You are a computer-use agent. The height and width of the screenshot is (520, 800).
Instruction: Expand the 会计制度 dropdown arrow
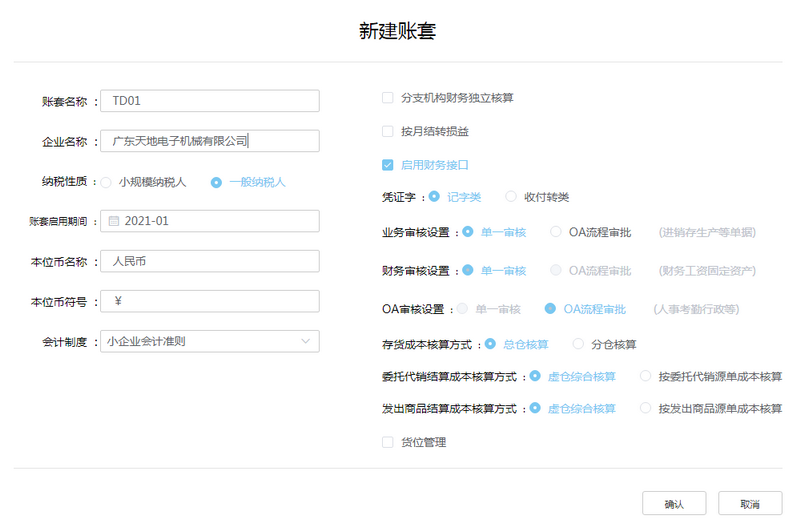pos(305,341)
